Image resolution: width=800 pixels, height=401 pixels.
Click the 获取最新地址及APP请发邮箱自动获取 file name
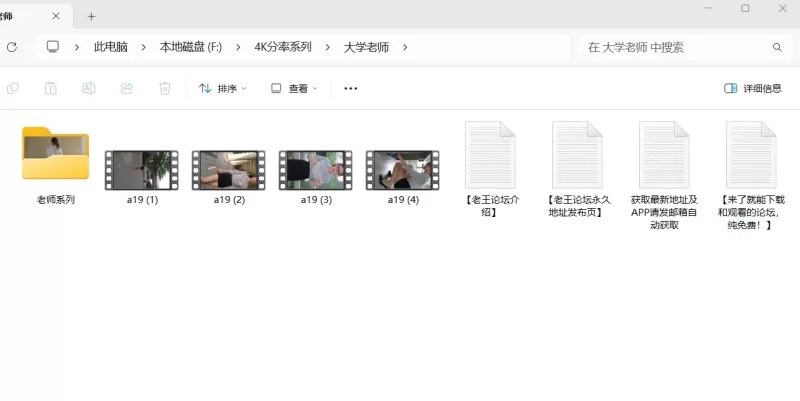click(664, 212)
